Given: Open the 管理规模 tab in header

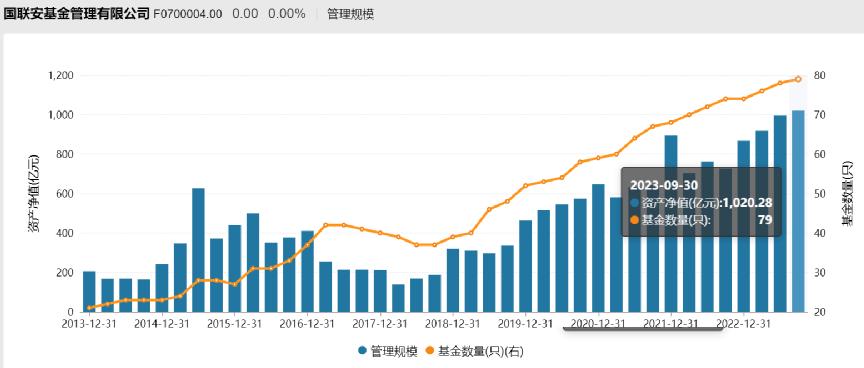Looking at the screenshot, I should (x=350, y=14).
